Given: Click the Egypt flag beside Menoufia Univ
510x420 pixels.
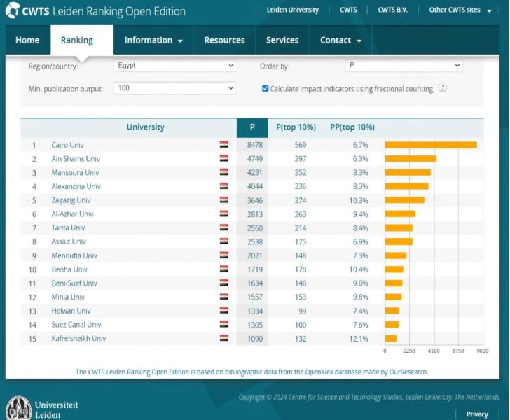Looking at the screenshot, I should pos(223,255).
